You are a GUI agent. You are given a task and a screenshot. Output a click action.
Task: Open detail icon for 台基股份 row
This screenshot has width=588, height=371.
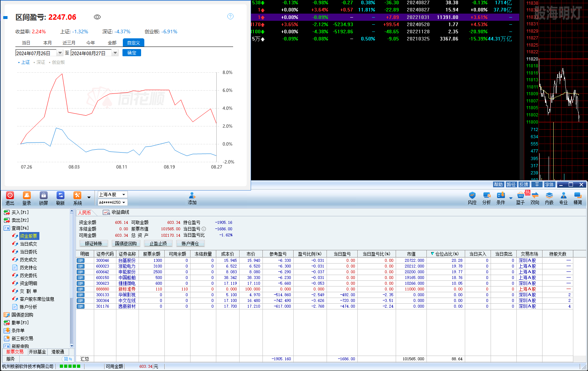point(81,260)
